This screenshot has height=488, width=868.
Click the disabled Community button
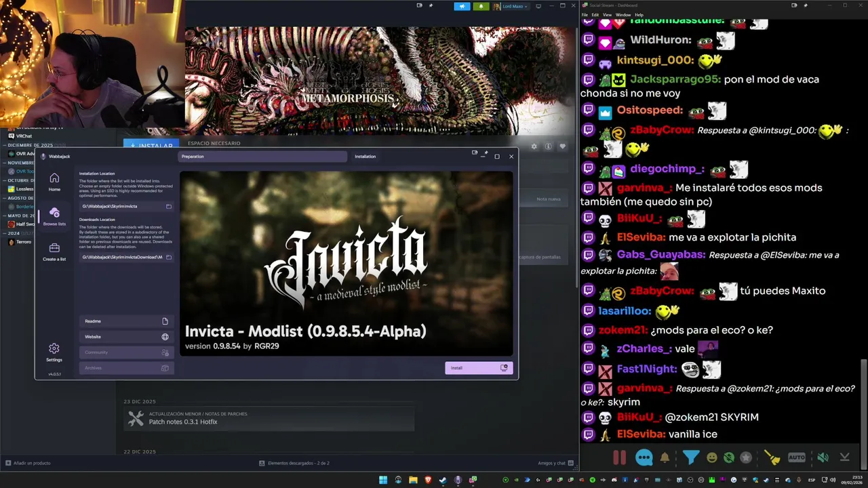(127, 352)
